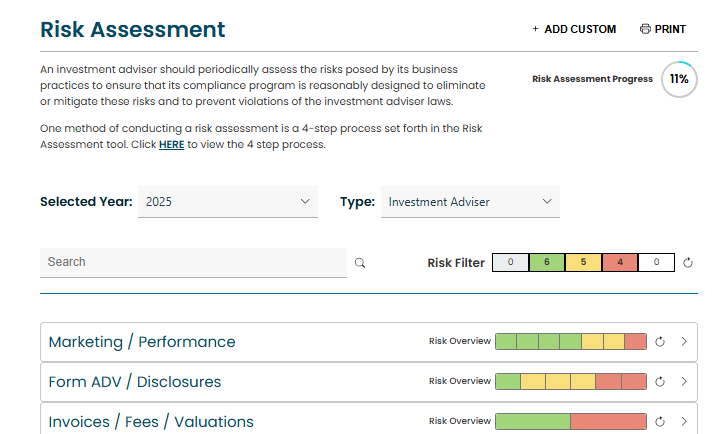Click refresh icon on Marketing / Performance row
Viewport: 728px width, 434px height.
pyautogui.click(x=660, y=342)
